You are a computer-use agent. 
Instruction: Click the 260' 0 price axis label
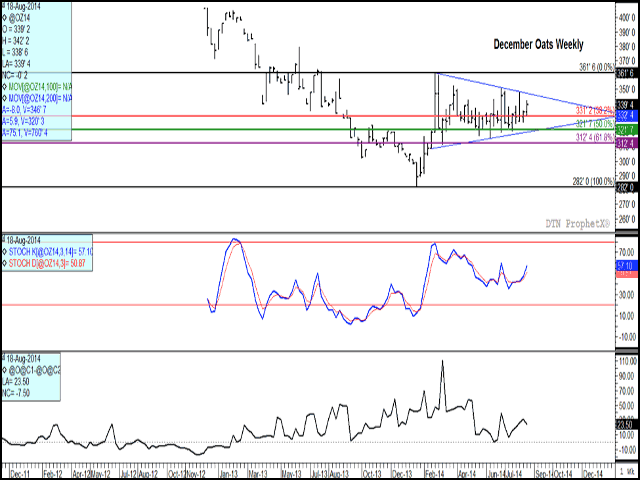pyautogui.click(x=628, y=220)
